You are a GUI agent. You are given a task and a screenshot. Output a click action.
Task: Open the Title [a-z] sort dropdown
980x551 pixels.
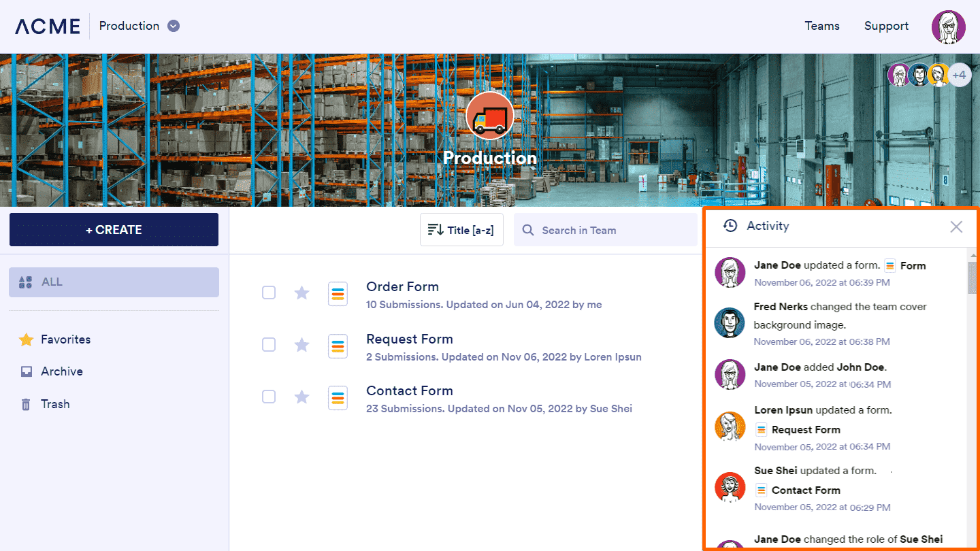[461, 230]
